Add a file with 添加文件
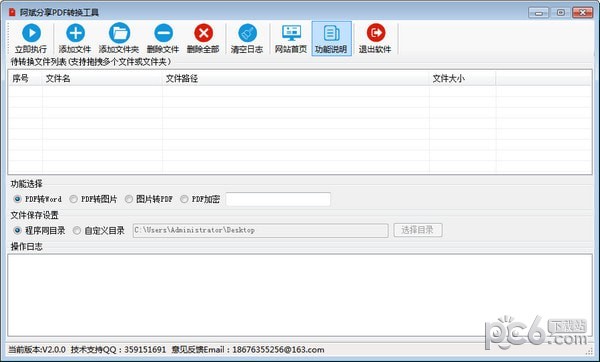 tap(75, 39)
